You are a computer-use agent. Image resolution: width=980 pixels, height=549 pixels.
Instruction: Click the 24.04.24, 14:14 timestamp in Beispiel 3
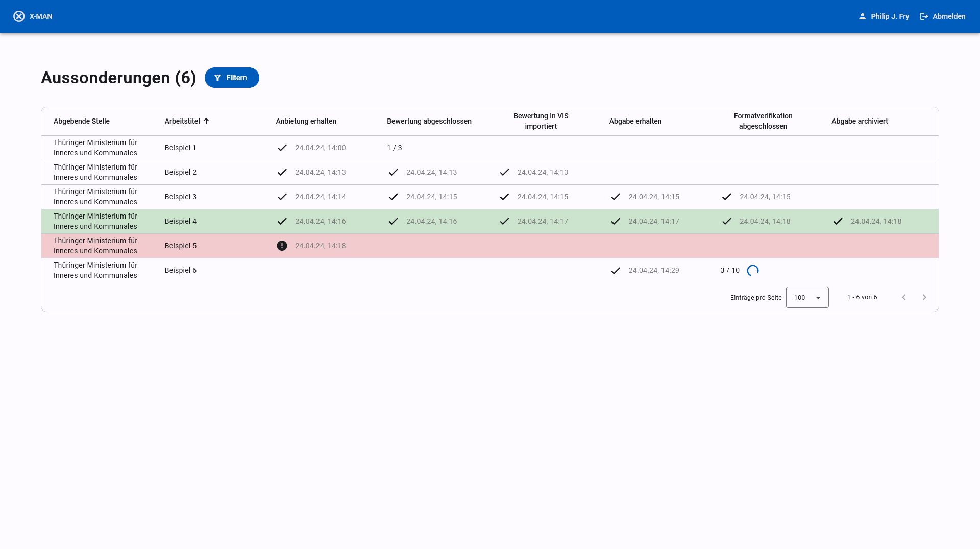(x=321, y=197)
